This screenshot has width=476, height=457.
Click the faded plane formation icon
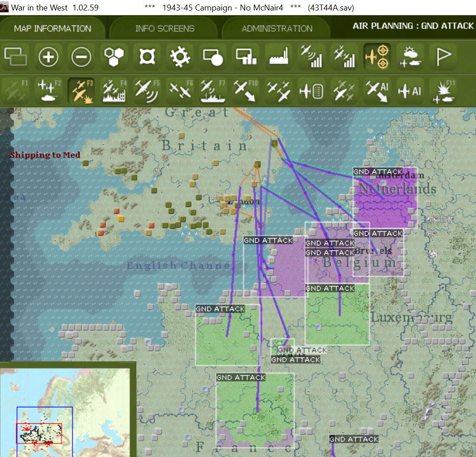344,91
